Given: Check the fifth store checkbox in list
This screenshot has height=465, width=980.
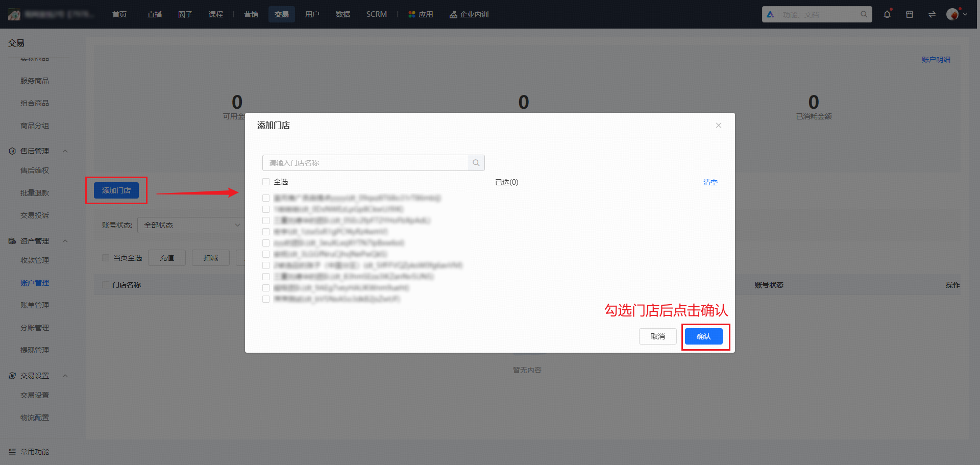Looking at the screenshot, I should (x=266, y=243).
